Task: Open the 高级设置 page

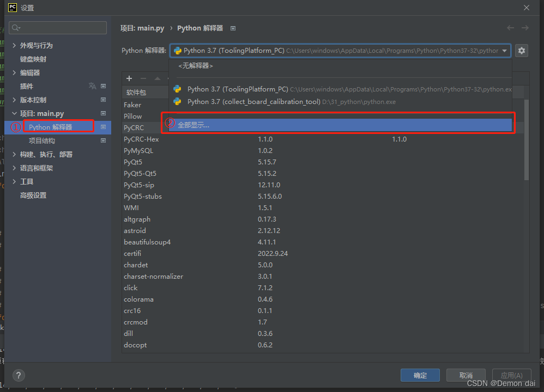Action: coord(33,195)
